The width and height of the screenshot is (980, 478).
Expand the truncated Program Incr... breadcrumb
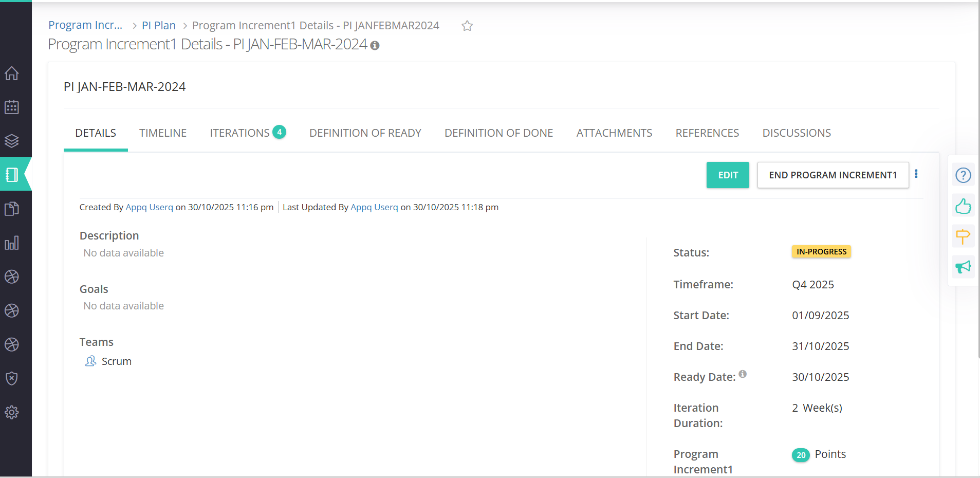pos(85,25)
